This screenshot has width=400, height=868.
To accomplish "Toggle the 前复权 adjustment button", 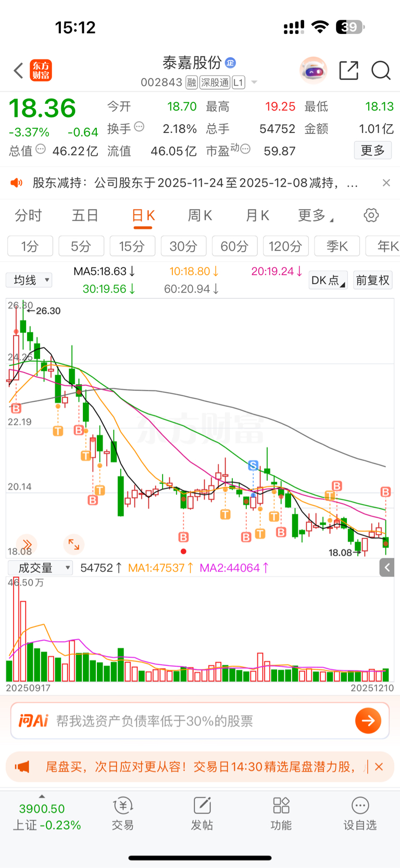I will [373, 280].
